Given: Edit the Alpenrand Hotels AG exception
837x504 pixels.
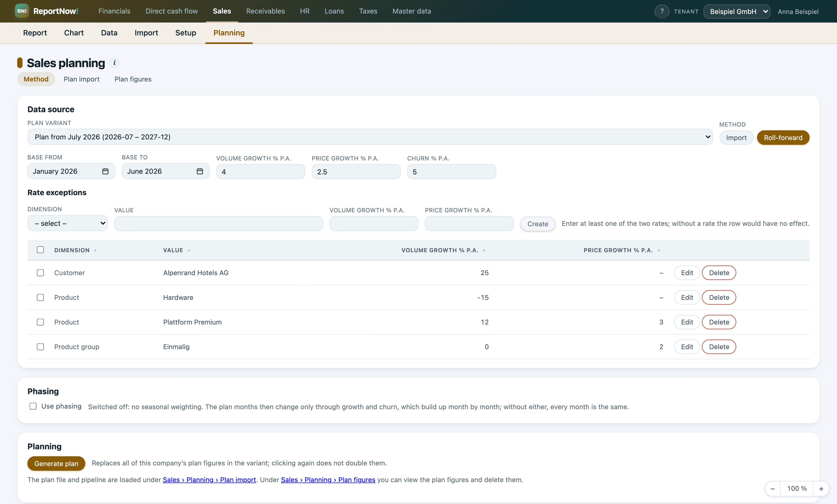Looking at the screenshot, I should click(687, 273).
